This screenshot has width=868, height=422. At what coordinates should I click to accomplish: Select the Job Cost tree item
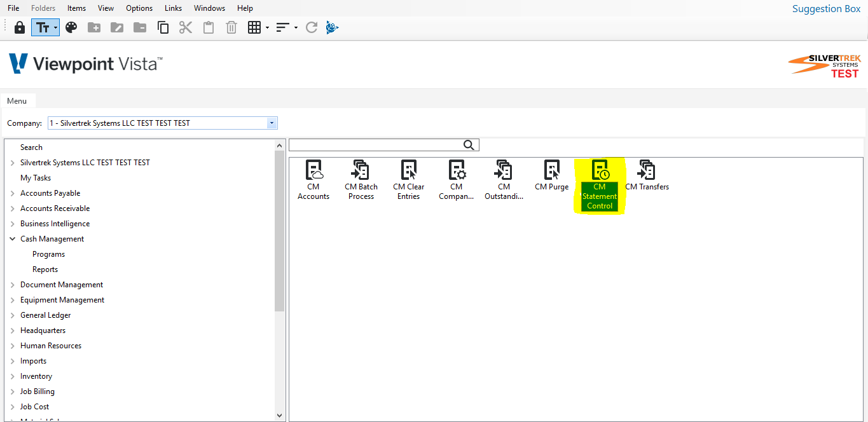point(34,407)
